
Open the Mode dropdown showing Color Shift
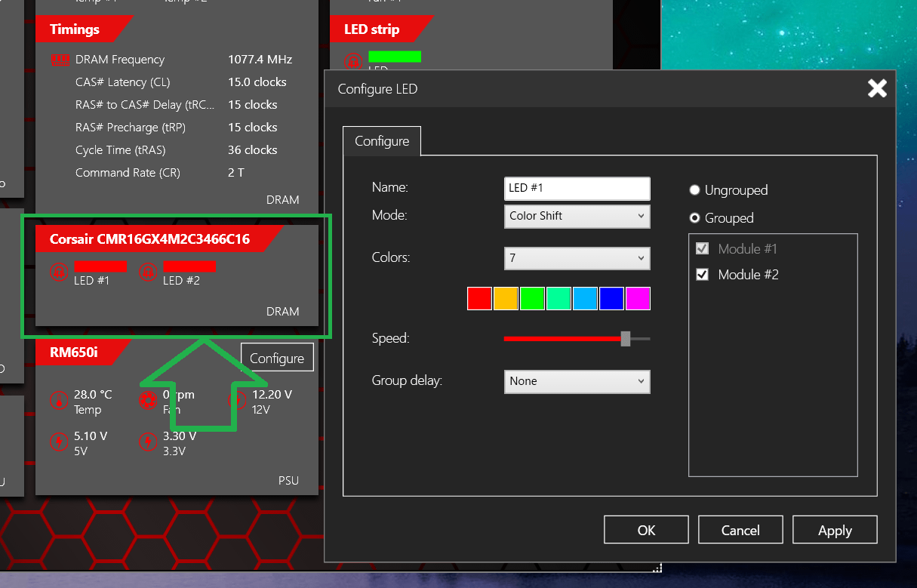(x=577, y=216)
